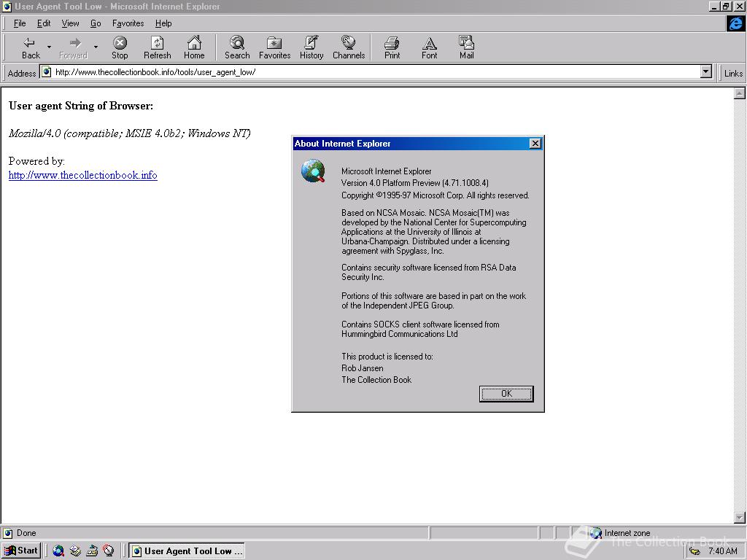
Task: Click the Internet Explorer logo throbber
Action: pyautogui.click(x=735, y=23)
